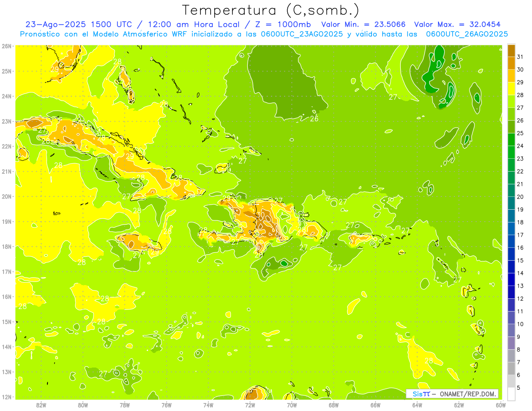
Task: Click the "10" label on the color scale
Action: pos(520,324)
